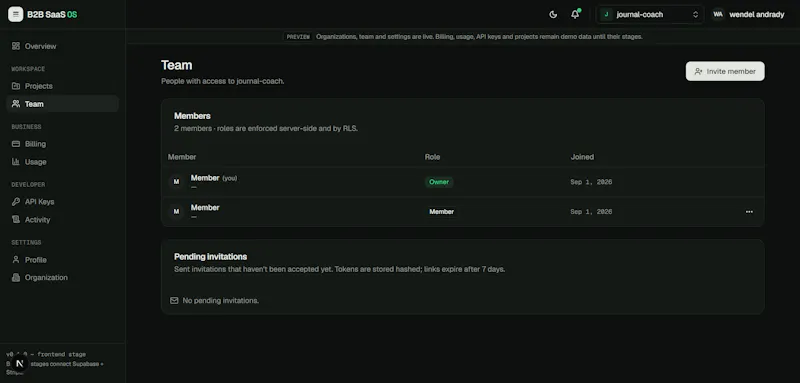Switch theme with the moon icon

tap(553, 14)
